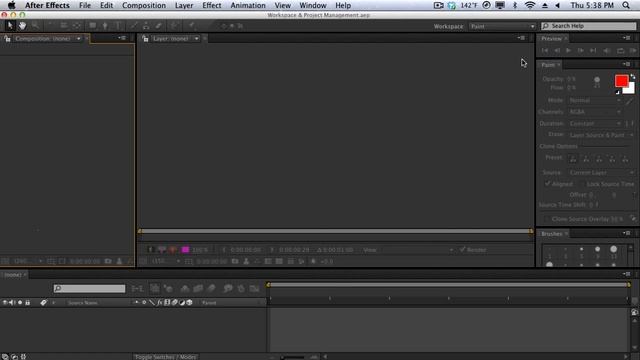Switch to the Brushes panel tab
This screenshot has width=640, height=360.
click(x=552, y=234)
